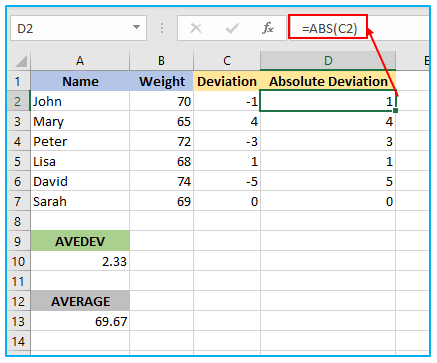Open the Insert Function fx dialog

tap(268, 28)
